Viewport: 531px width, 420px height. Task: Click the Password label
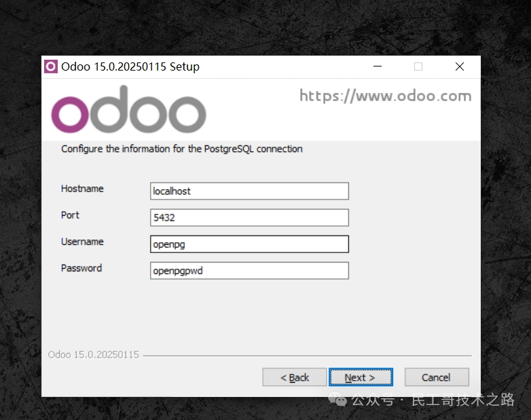81,268
